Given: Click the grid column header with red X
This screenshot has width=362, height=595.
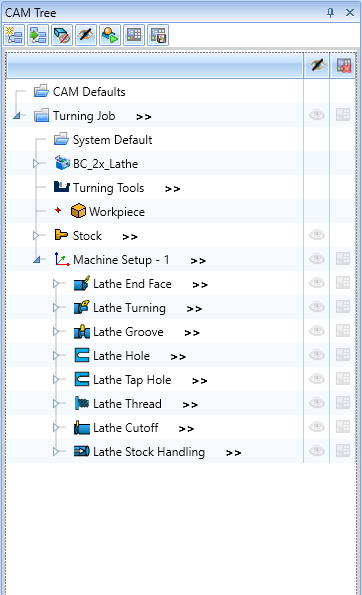Looking at the screenshot, I should tap(343, 65).
